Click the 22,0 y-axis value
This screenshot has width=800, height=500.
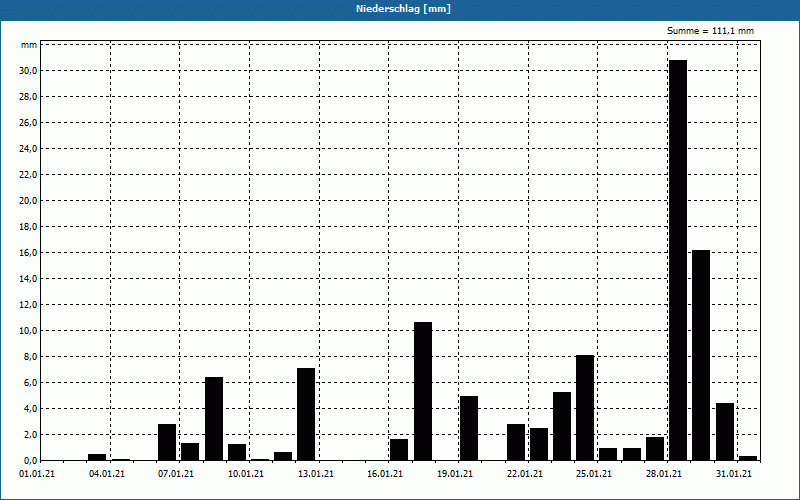28,175
